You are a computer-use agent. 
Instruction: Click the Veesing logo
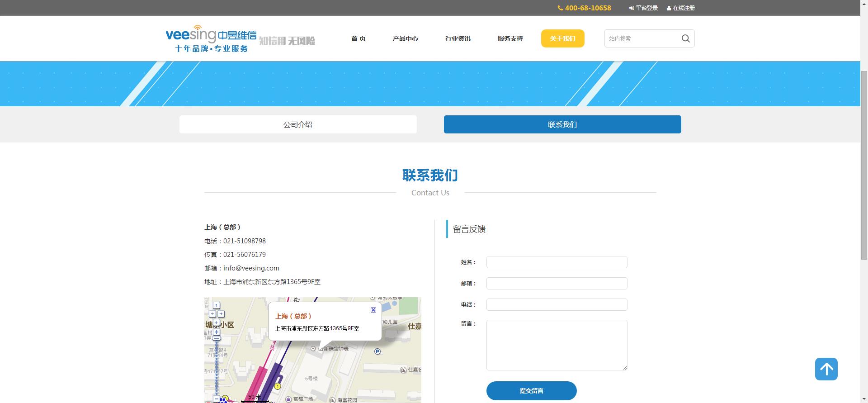click(211, 38)
